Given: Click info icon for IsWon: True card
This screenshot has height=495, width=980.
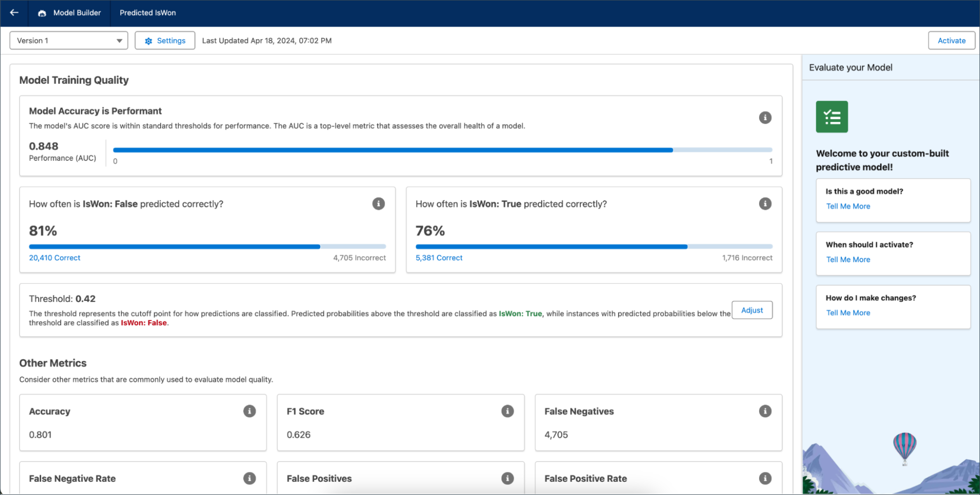Looking at the screenshot, I should [x=765, y=204].
